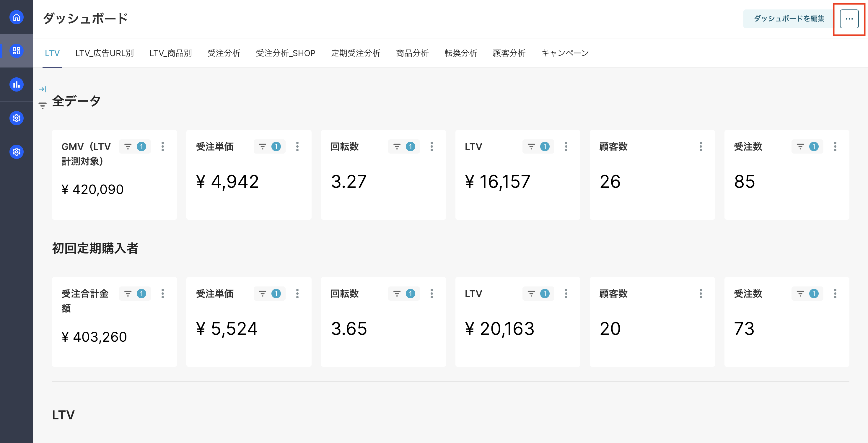This screenshot has height=443, width=868.
Task: Open kebab menu on 受注数 85 card
Action: point(835,146)
